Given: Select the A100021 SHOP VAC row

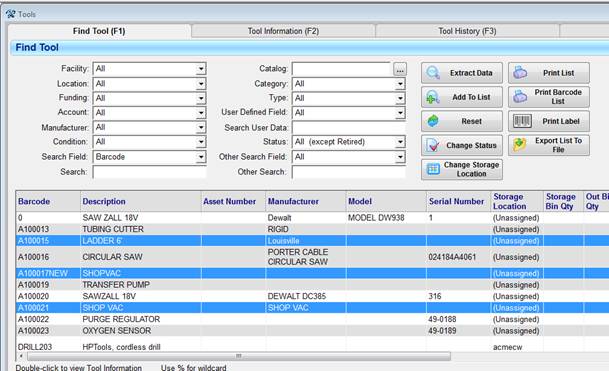Looking at the screenshot, I should (x=312, y=308).
